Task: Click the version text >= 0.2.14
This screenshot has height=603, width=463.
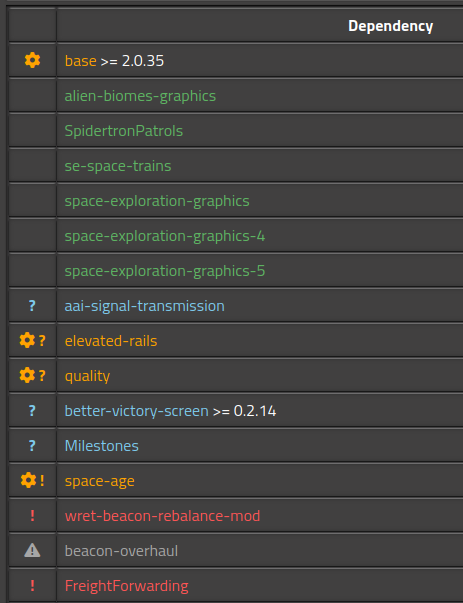Action: click(244, 411)
